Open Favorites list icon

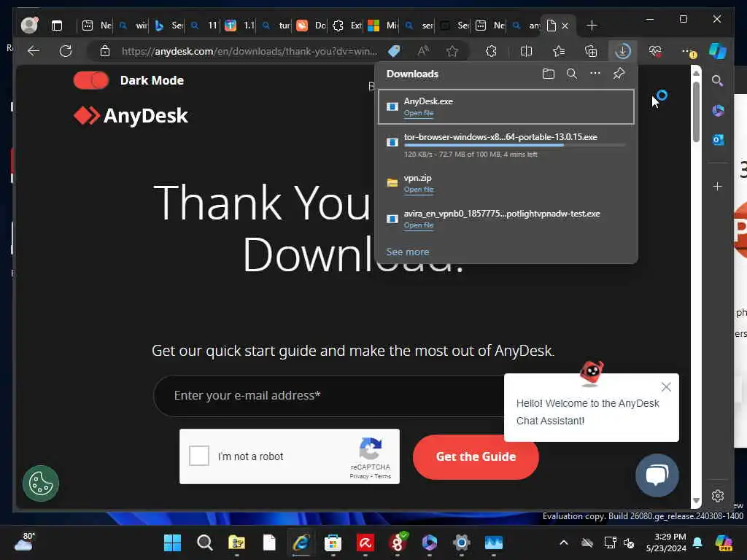click(558, 51)
